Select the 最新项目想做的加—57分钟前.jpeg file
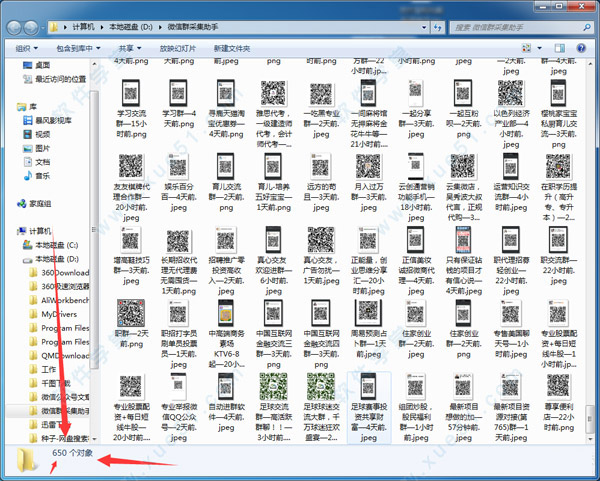This screenshot has width=600, height=481. point(463,408)
